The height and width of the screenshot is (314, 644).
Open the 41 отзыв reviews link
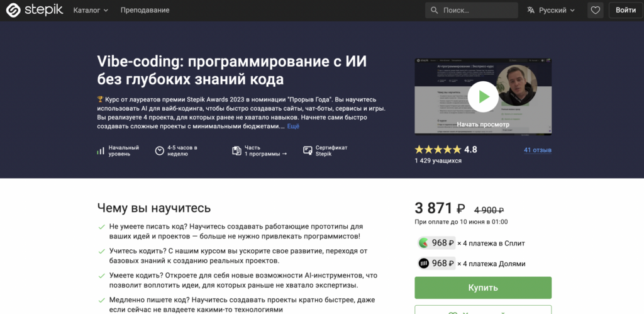(x=538, y=150)
